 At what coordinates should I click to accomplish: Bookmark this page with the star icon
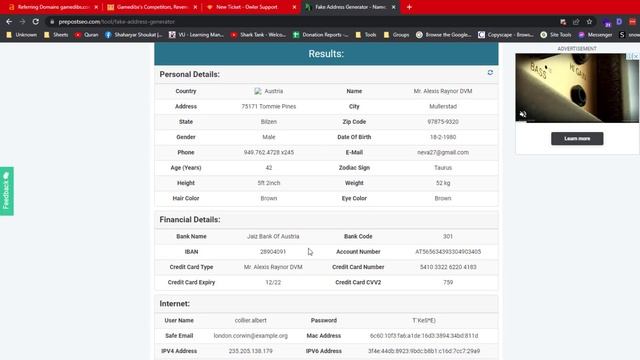589,22
